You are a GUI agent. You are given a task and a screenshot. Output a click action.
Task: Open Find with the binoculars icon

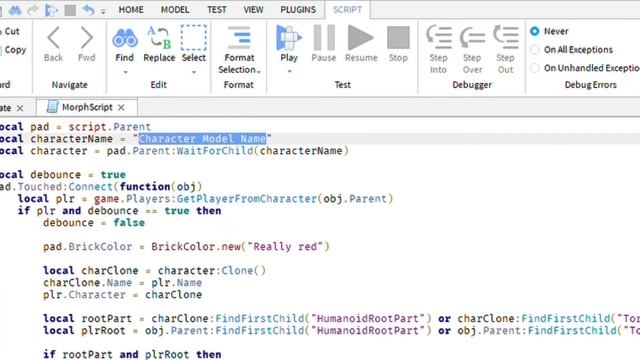124,38
